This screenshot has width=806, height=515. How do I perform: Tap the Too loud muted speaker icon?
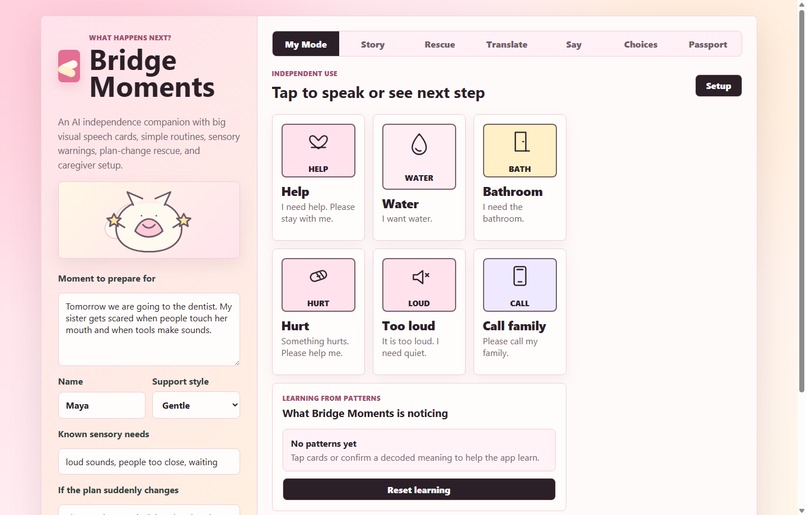point(420,277)
